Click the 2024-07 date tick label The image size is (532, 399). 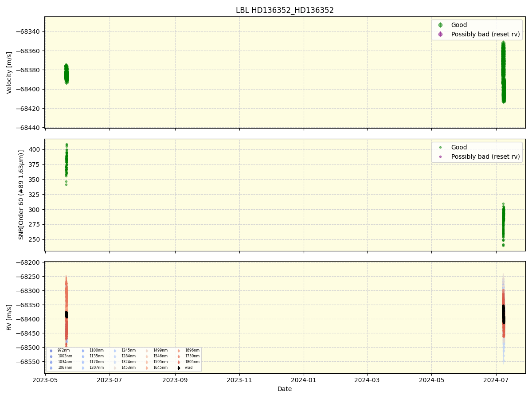496,379
